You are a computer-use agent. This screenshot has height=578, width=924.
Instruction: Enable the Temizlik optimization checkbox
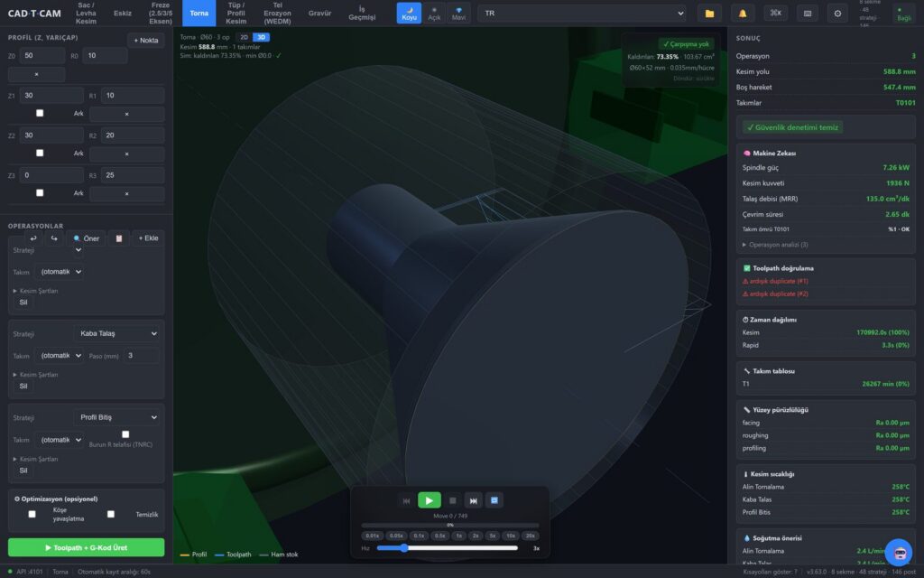click(x=111, y=514)
